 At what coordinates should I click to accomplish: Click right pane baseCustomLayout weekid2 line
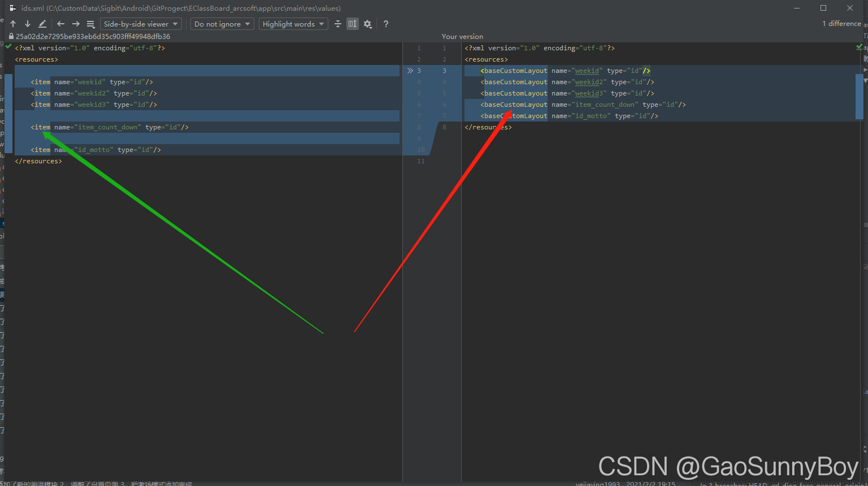pos(567,82)
